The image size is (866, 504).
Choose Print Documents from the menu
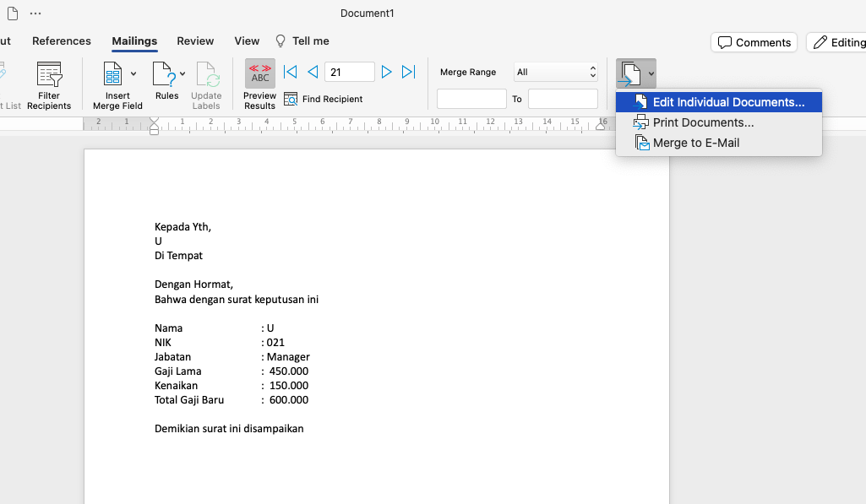point(703,122)
